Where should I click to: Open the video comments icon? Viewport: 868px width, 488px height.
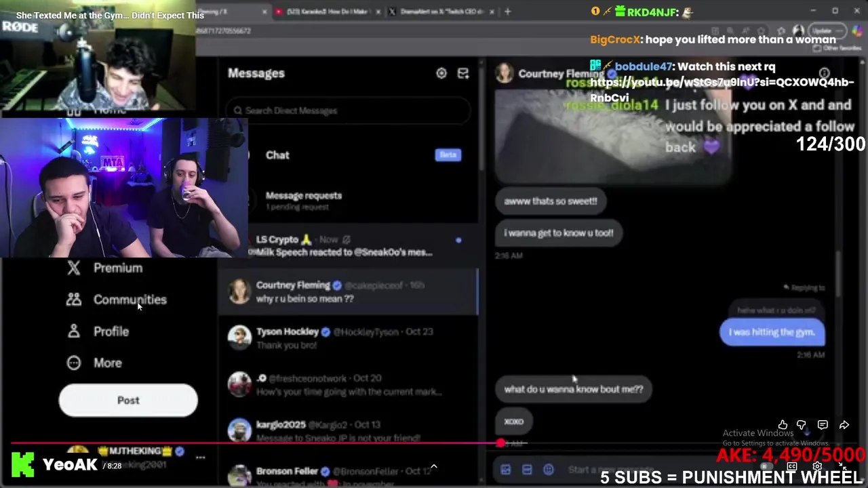coord(823,425)
